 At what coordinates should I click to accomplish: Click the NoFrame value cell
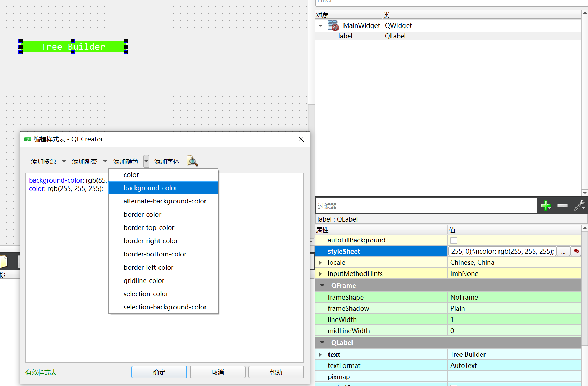coord(514,297)
